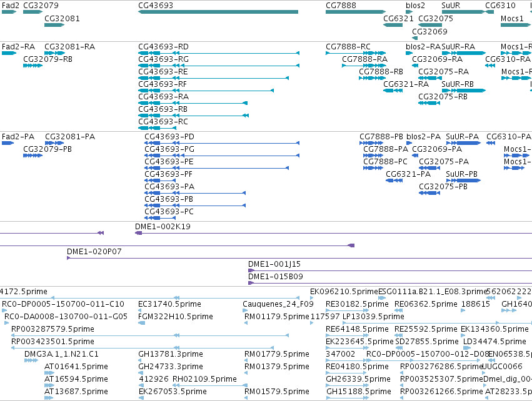Select transcript CG7888-RC
This screenshot has height=401, width=532.
(356, 53)
